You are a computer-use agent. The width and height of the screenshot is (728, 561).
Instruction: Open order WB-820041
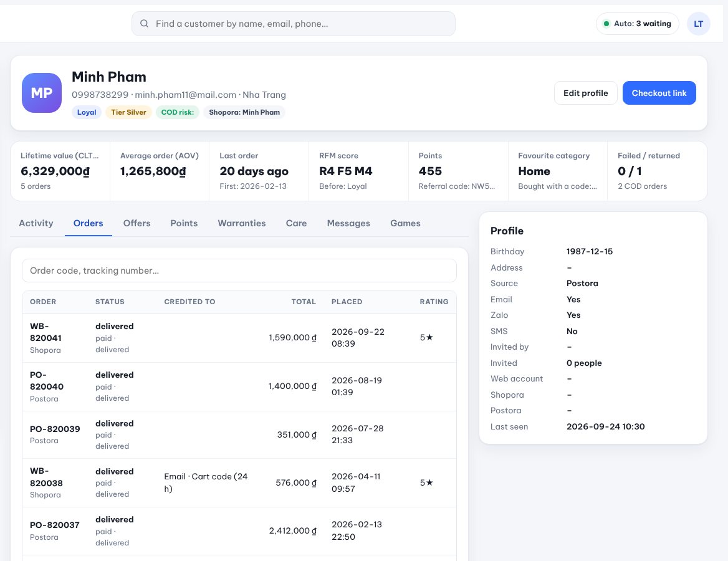(45, 332)
